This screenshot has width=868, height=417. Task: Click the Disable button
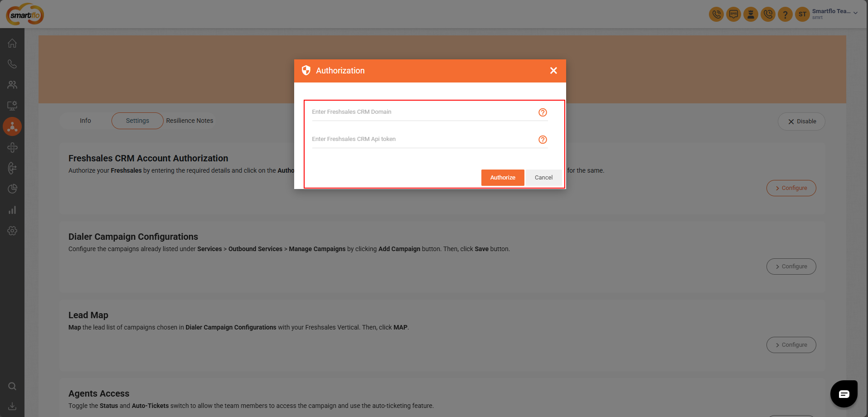coord(801,121)
